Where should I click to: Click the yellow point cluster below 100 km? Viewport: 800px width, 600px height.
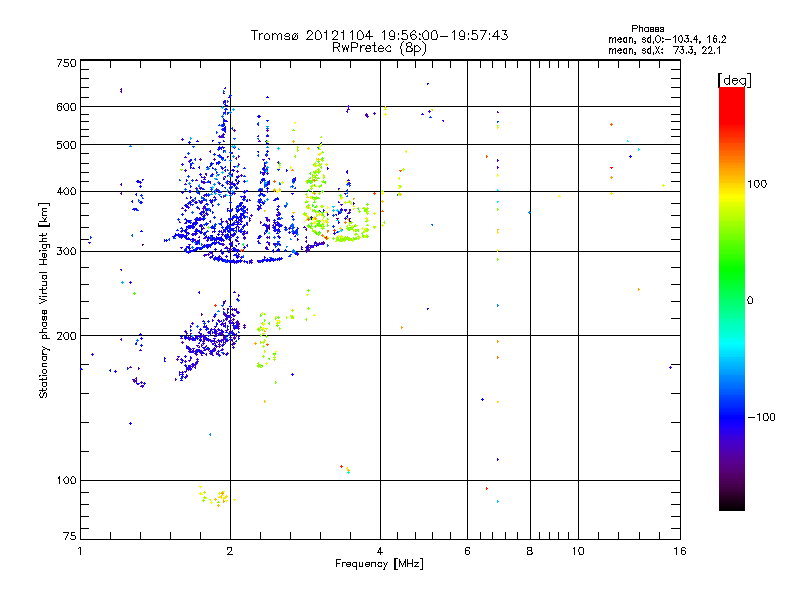click(216, 496)
